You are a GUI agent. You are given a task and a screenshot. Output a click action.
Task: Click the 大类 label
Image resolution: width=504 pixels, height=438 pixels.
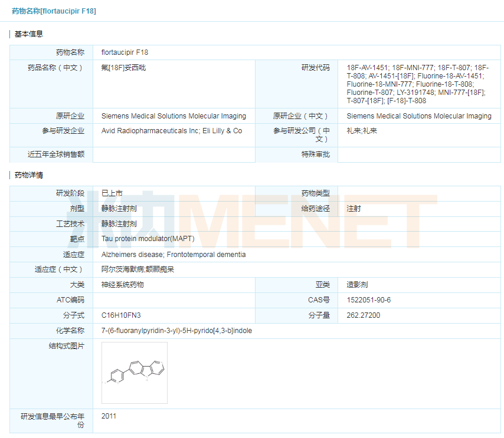pyautogui.click(x=77, y=285)
